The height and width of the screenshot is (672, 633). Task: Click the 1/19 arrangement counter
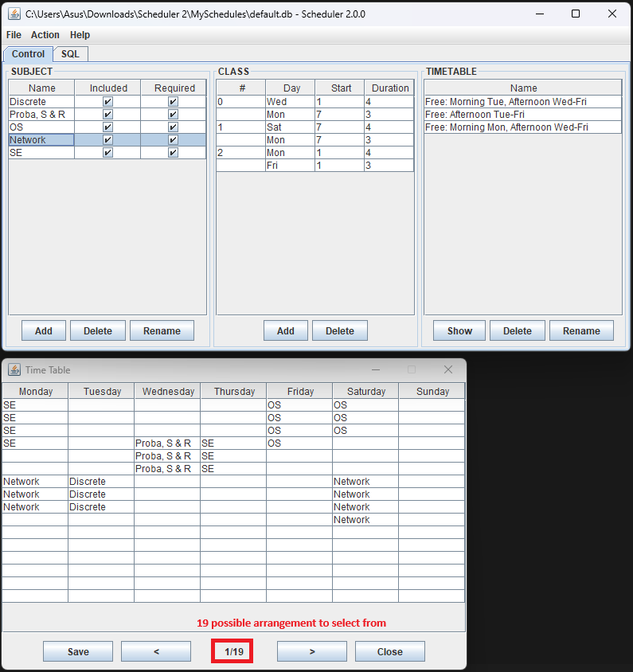click(234, 651)
